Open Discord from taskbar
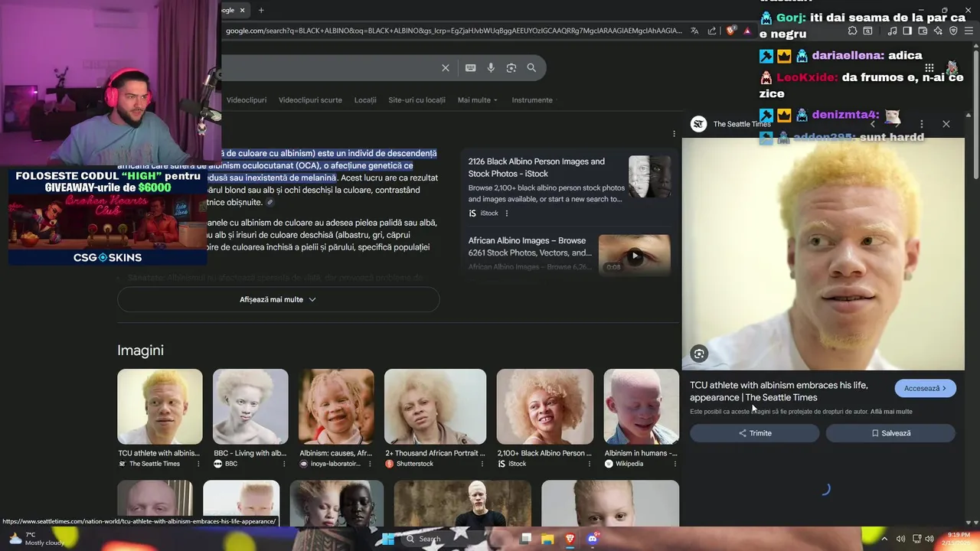The height and width of the screenshot is (551, 980). [x=592, y=539]
